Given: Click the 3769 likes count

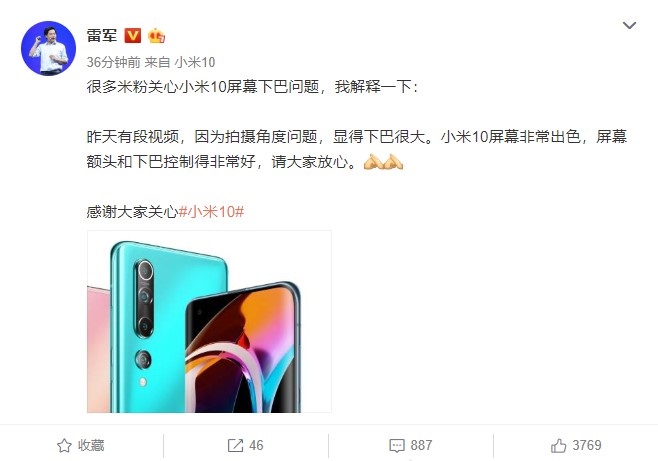Looking at the screenshot, I should 587,445.
